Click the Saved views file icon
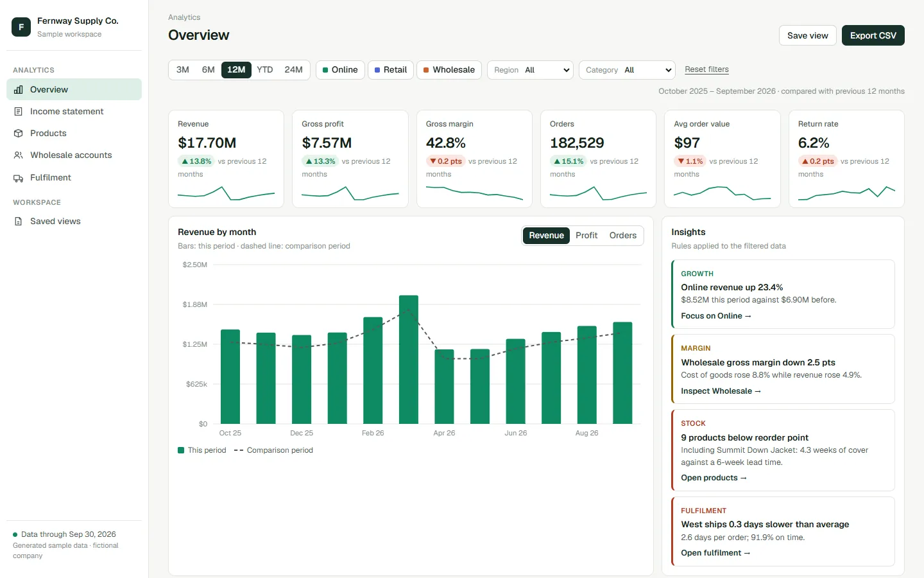The height and width of the screenshot is (578, 924). pos(19,222)
